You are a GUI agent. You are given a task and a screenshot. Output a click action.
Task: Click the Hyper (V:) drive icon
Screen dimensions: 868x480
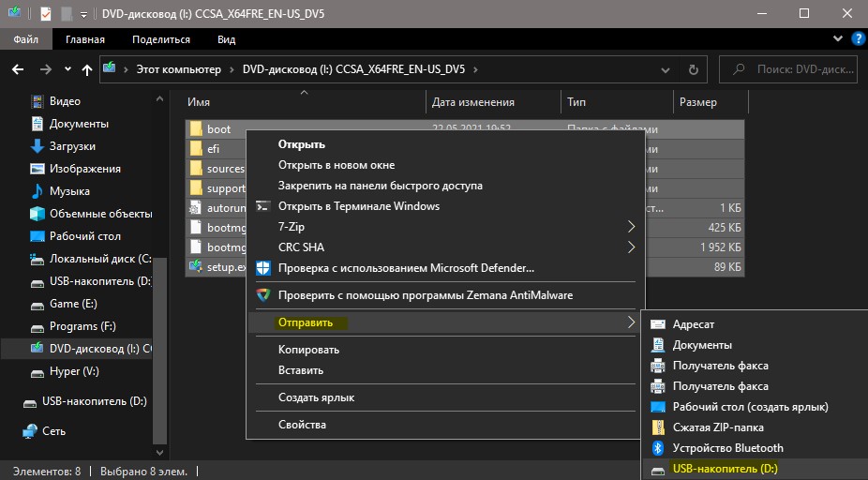pos(37,372)
